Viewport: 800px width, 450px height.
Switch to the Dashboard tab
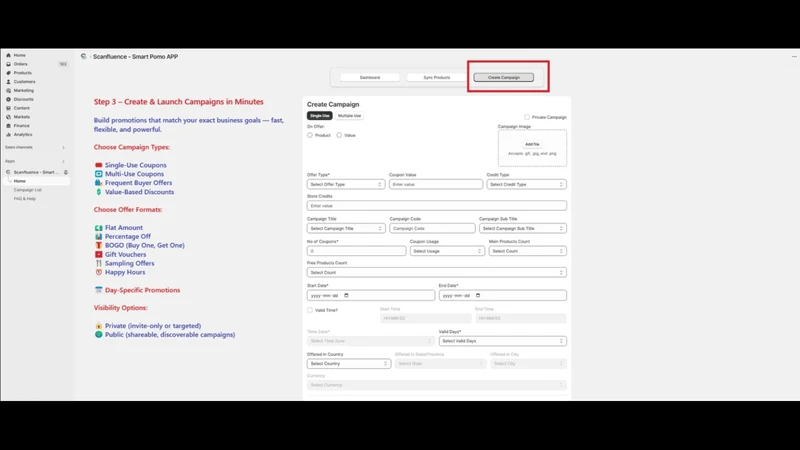click(x=370, y=78)
